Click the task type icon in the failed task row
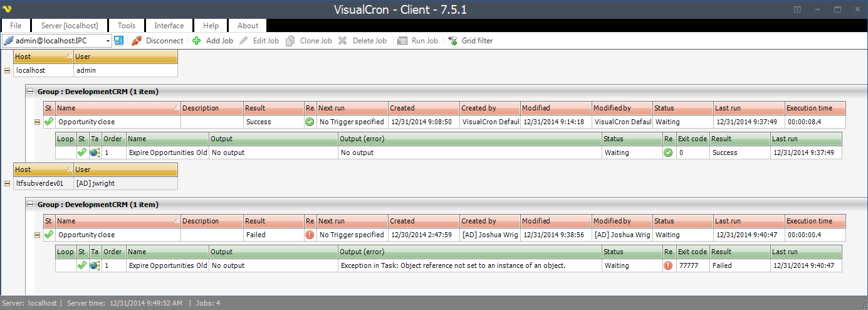Screen dimensions: 868x310 [x=95, y=265]
